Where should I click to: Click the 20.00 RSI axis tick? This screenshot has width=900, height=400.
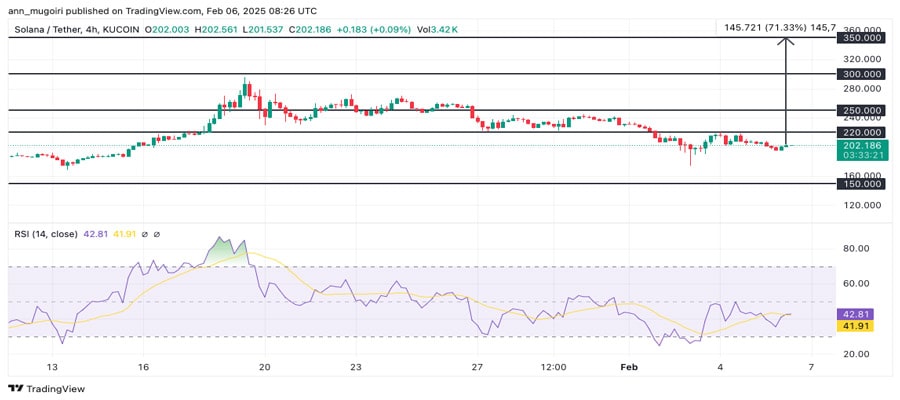click(x=855, y=354)
